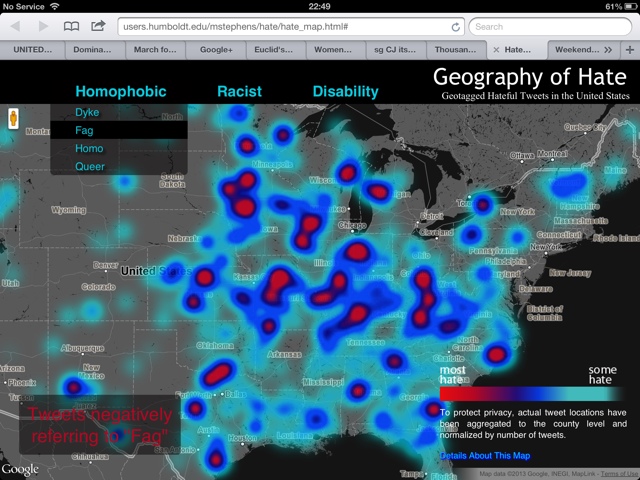Click the Delaware label on map

[x=536, y=289]
